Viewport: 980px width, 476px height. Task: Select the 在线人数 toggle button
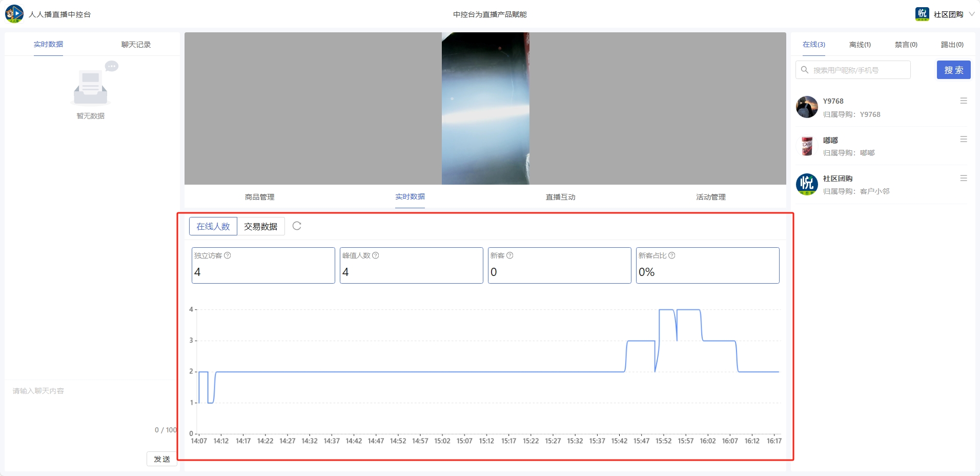pyautogui.click(x=213, y=226)
